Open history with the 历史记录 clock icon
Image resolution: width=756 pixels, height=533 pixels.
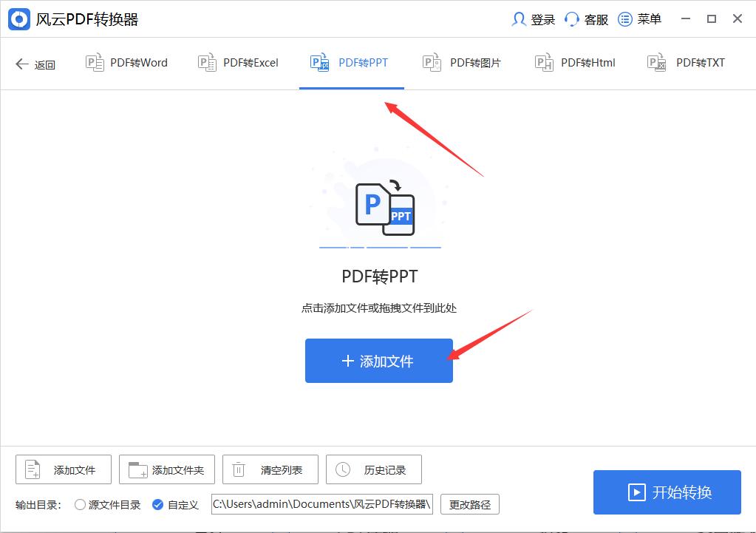[x=341, y=469]
